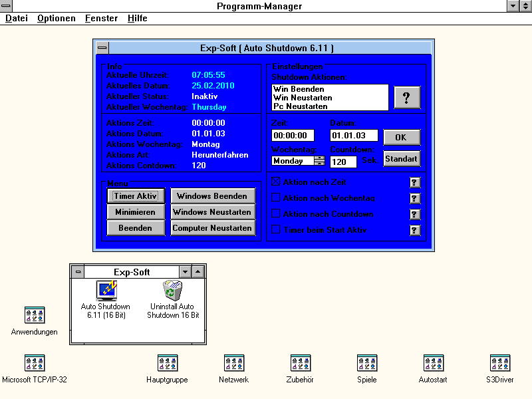
Task: Open the Fenster menu
Action: pyautogui.click(x=101, y=19)
